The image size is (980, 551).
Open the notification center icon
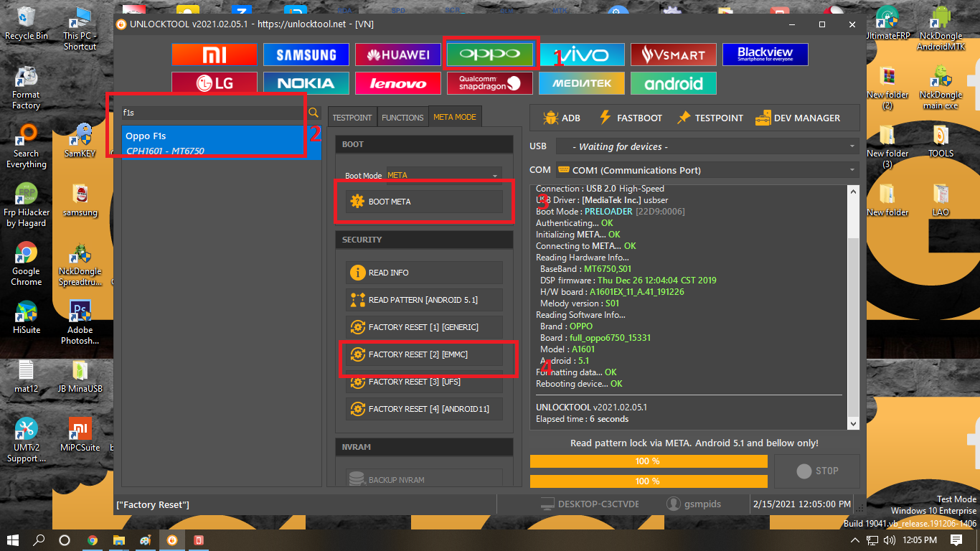pos(956,540)
